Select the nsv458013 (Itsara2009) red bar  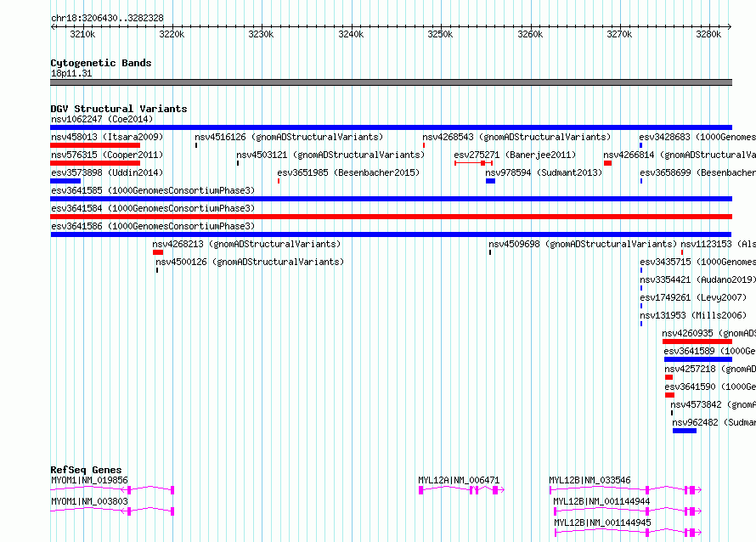point(95,145)
